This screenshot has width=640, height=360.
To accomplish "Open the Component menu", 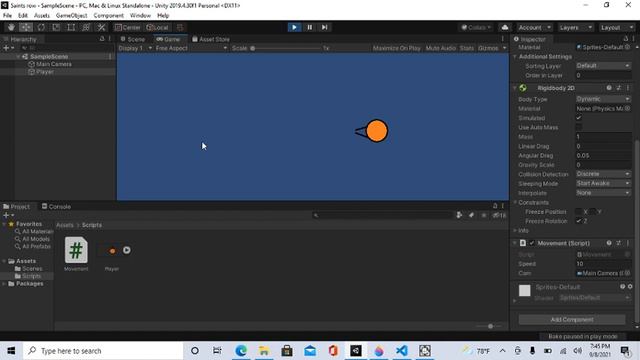I will (x=109, y=16).
